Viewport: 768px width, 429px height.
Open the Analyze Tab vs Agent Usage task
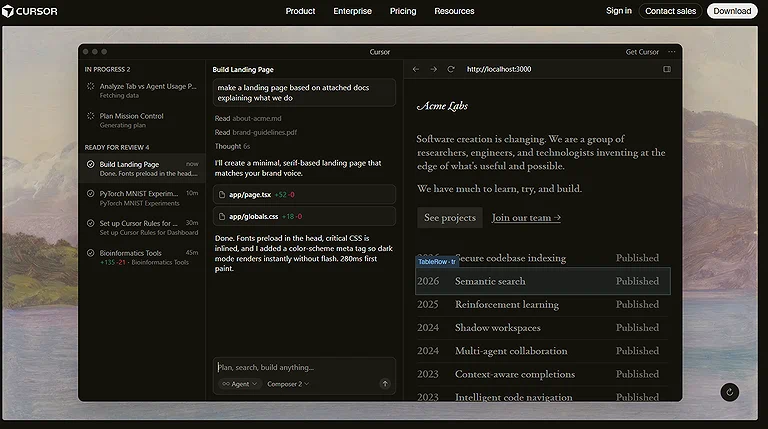click(x=142, y=91)
